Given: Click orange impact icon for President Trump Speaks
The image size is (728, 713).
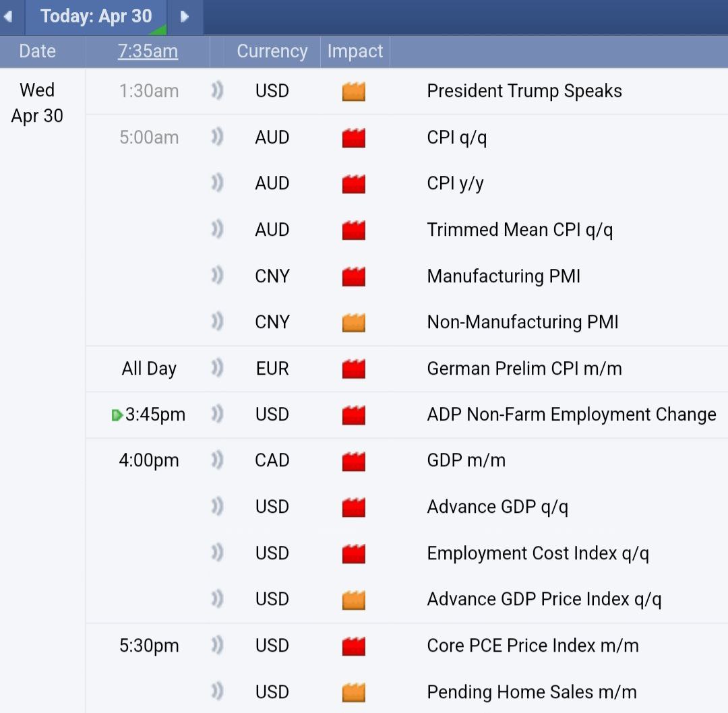Looking at the screenshot, I should point(354,91).
